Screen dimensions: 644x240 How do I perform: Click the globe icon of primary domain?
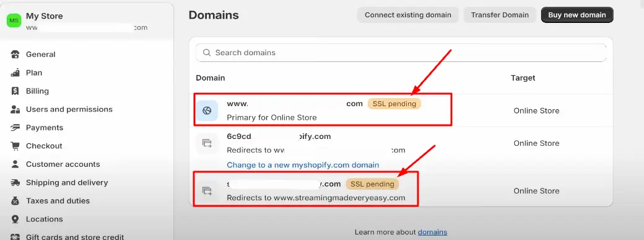[207, 110]
